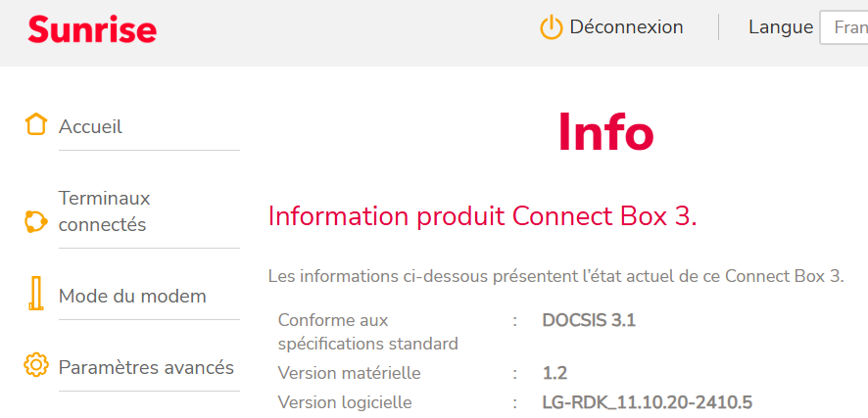Click the hardware version value 1.2
868x418 pixels.
tap(555, 373)
